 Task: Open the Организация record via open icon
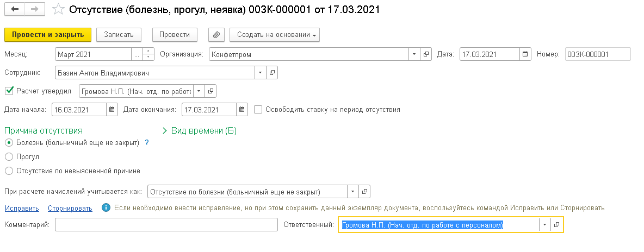[426, 54]
